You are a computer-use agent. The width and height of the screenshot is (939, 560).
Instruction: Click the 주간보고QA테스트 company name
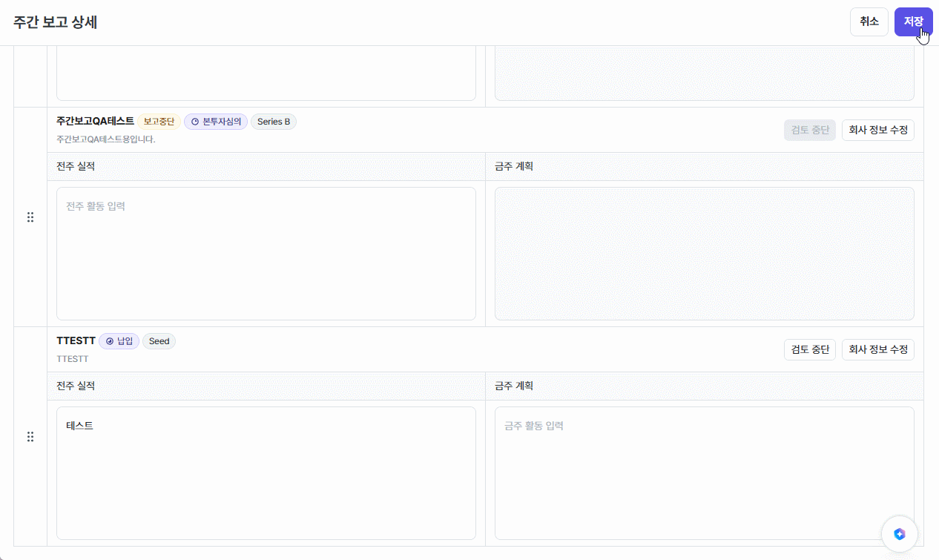tap(95, 121)
